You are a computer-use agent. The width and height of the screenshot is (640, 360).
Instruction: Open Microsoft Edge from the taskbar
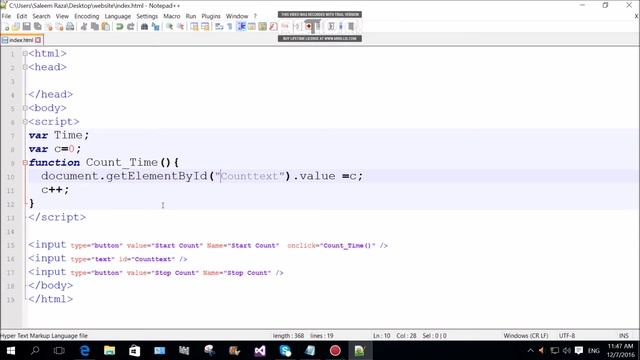click(x=84, y=351)
